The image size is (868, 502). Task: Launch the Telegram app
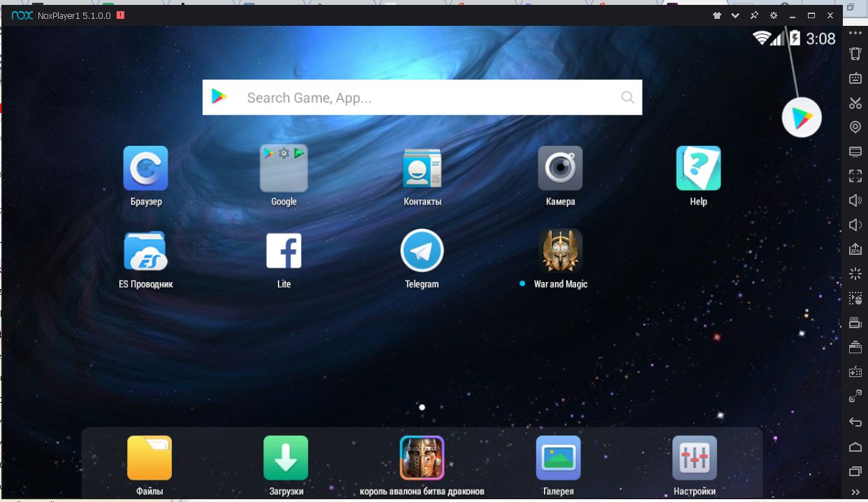click(422, 251)
